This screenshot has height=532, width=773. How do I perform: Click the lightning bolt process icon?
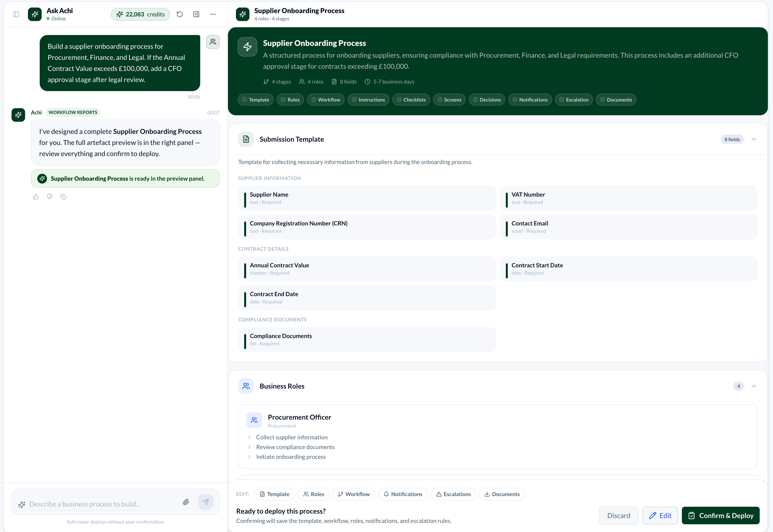(247, 47)
